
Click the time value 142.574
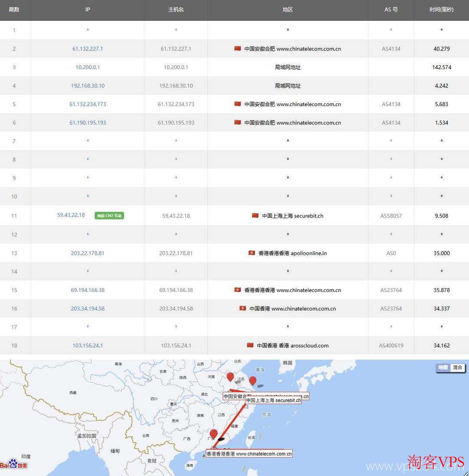[441, 67]
